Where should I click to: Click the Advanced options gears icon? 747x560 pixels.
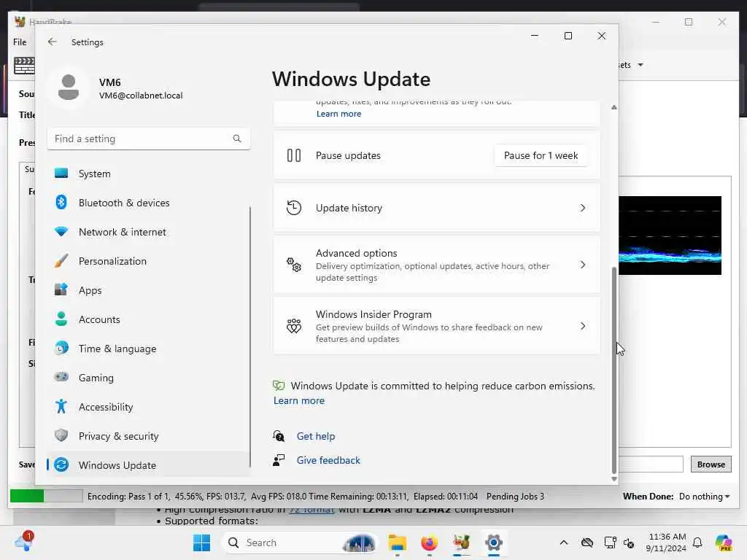(x=294, y=265)
